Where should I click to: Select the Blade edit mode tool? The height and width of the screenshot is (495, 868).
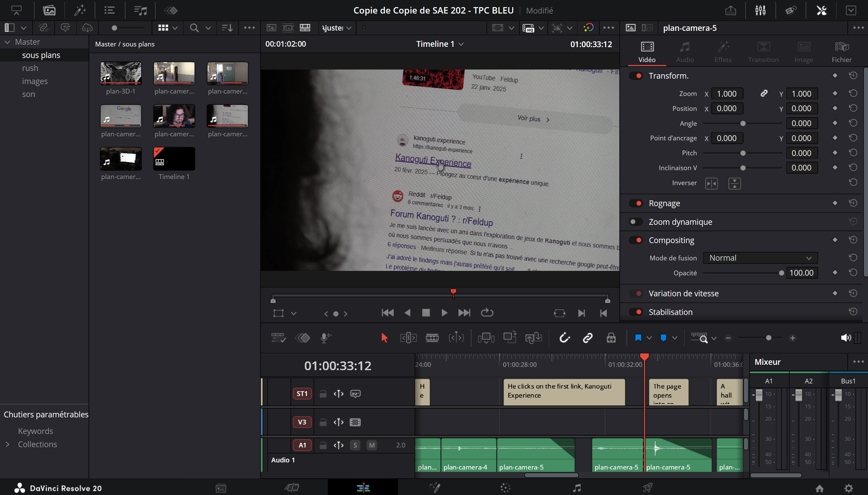[432, 338]
